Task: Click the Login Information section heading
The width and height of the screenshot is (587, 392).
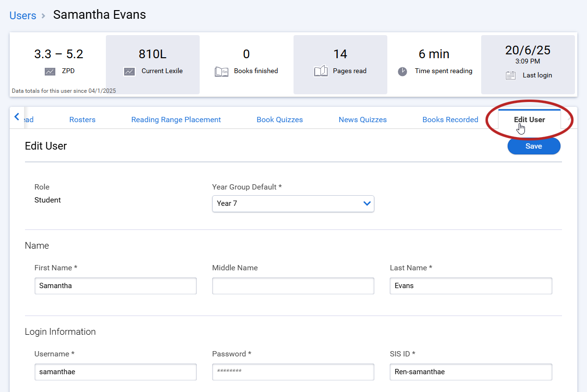Action: point(60,332)
